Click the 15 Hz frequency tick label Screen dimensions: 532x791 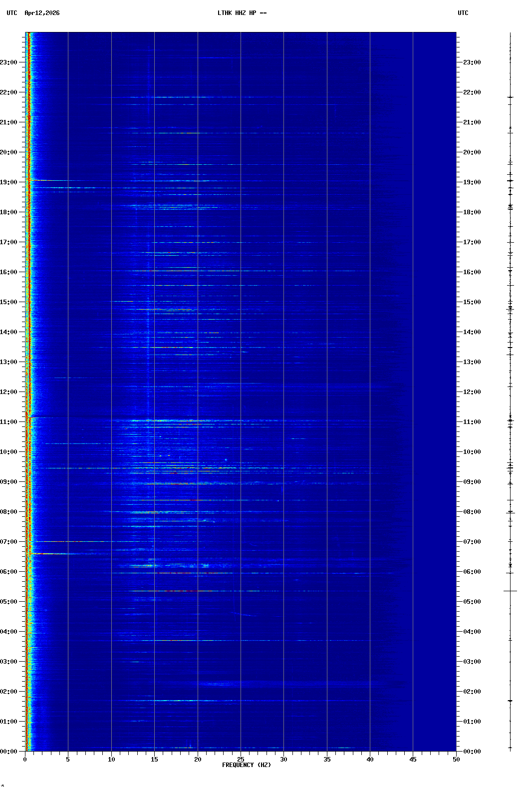tap(154, 760)
